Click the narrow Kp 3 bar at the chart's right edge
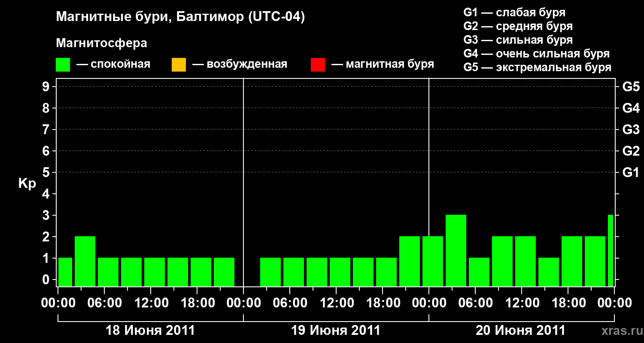The height and width of the screenshot is (343, 644). (611, 251)
